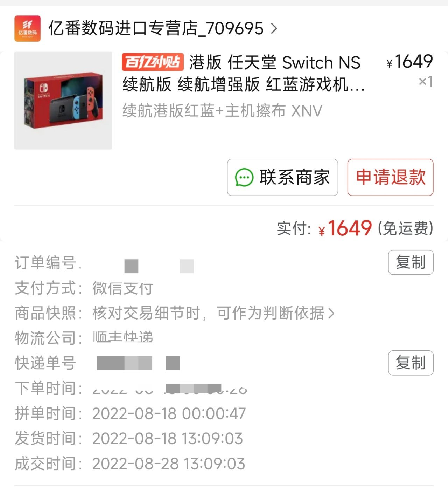
Task: Click the 联系商家 button
Action: pyautogui.click(x=282, y=177)
